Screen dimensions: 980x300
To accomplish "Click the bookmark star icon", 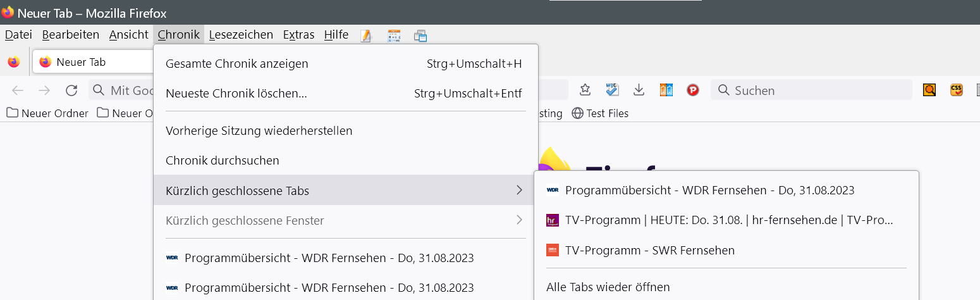I will (585, 91).
